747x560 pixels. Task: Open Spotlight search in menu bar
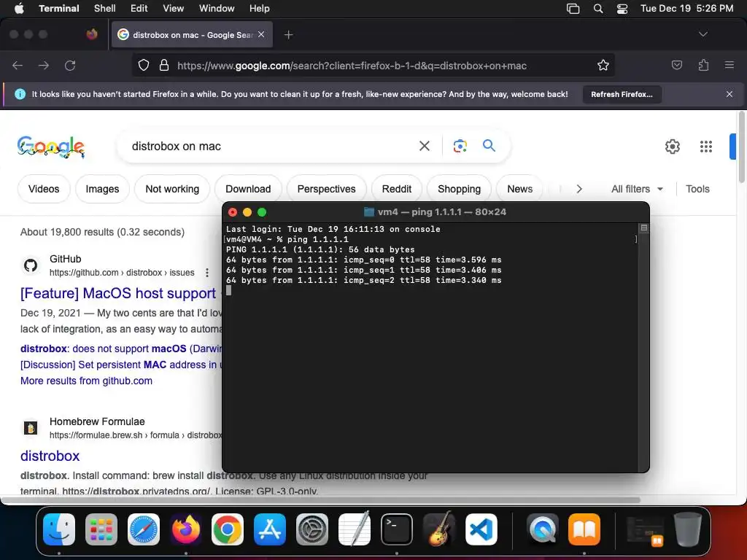click(598, 9)
